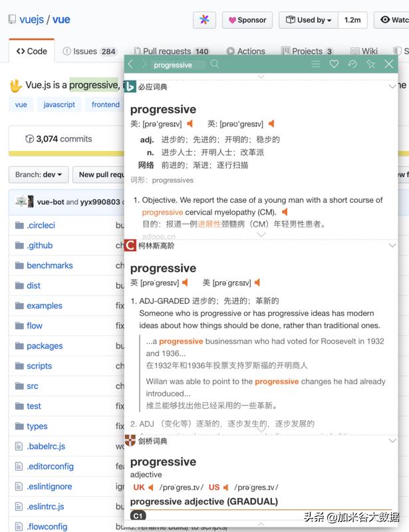Open the src folder

32,386
